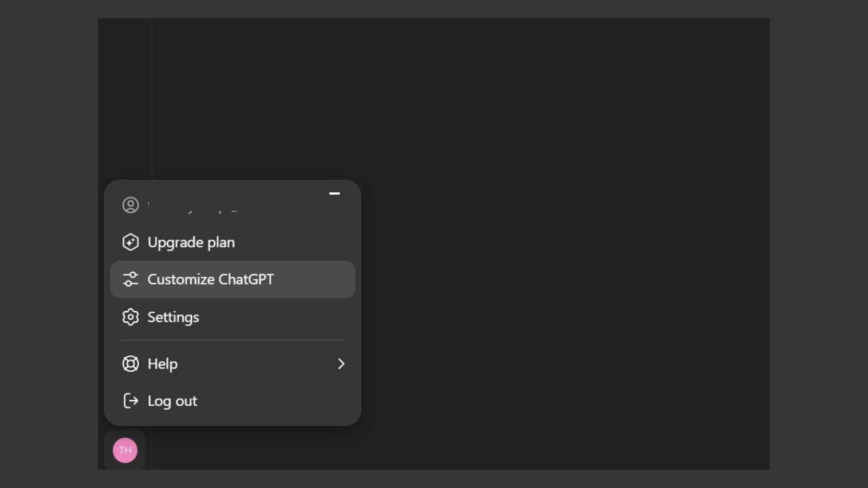The image size is (868, 488).
Task: Select the Help text label
Action: (162, 364)
